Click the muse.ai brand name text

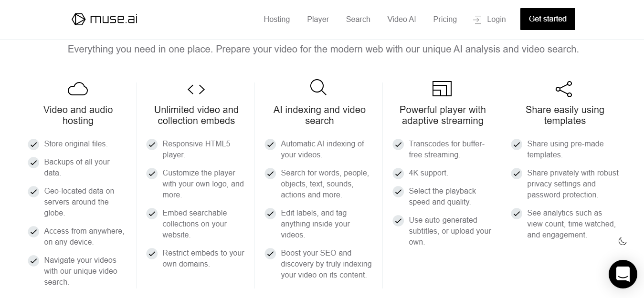point(114,19)
